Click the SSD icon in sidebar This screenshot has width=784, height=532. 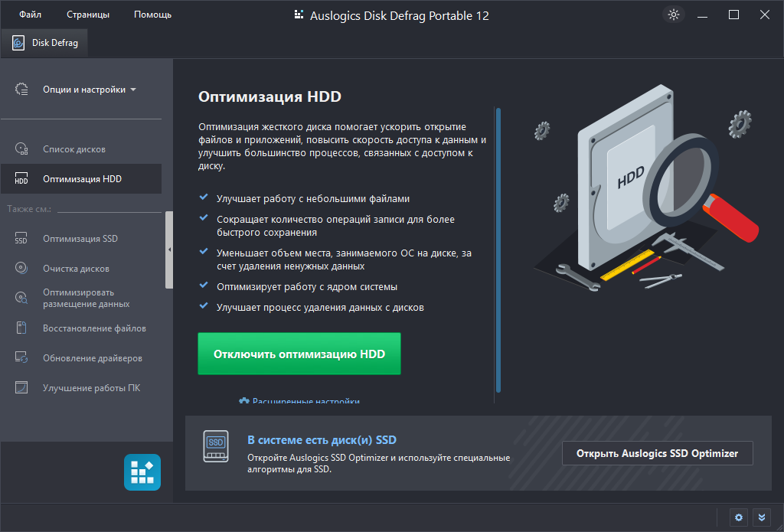click(x=21, y=239)
